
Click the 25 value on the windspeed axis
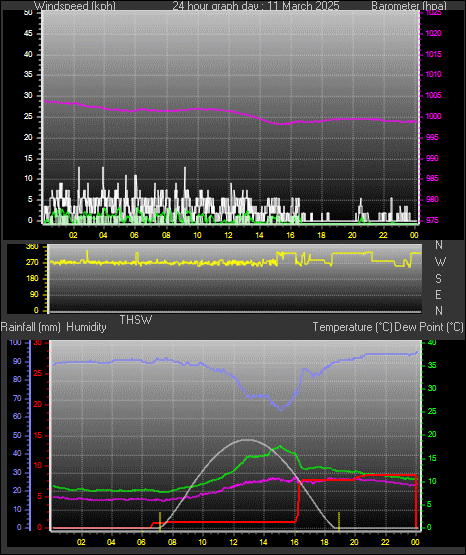(x=28, y=116)
